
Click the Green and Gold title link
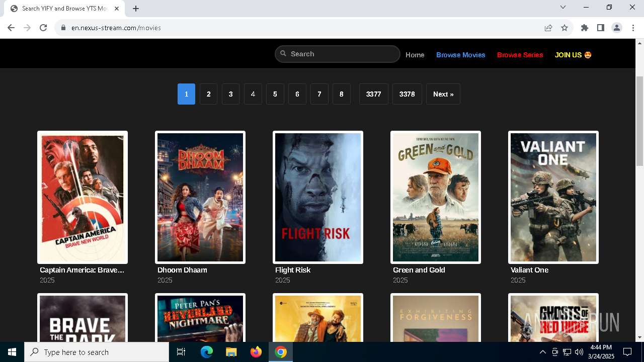click(x=419, y=270)
